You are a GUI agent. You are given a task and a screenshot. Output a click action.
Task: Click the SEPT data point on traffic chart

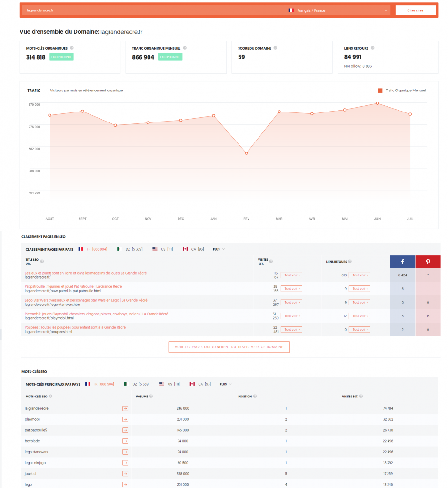(x=82, y=111)
